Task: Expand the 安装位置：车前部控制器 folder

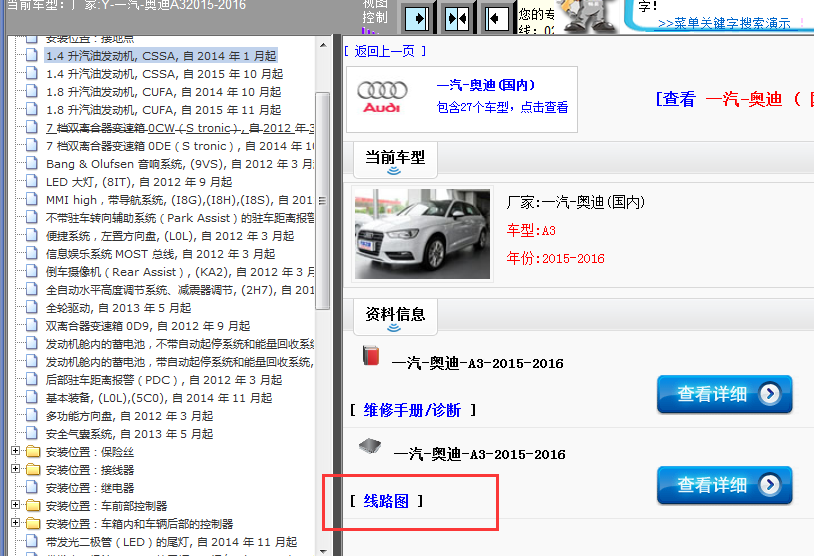Action: (x=16, y=505)
